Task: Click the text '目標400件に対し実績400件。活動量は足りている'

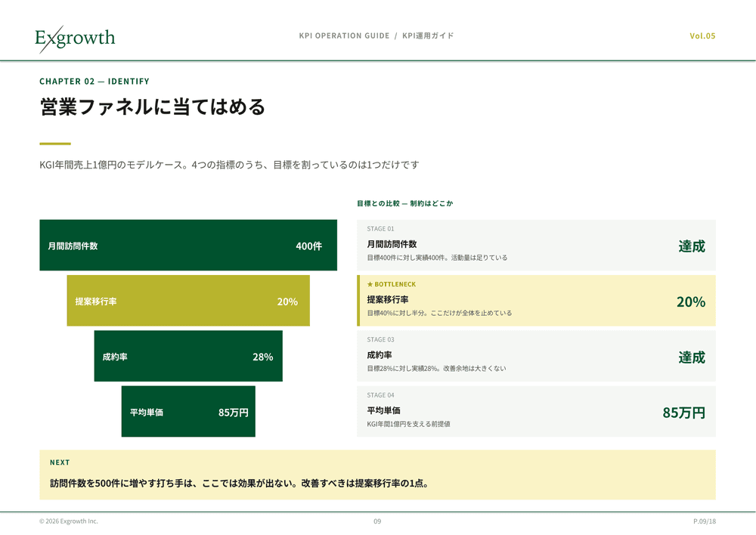Action: 437,258
